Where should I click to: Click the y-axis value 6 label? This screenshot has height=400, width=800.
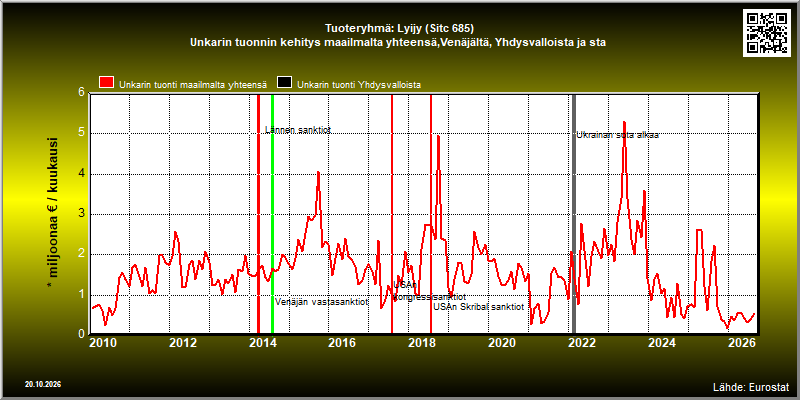tap(81, 92)
